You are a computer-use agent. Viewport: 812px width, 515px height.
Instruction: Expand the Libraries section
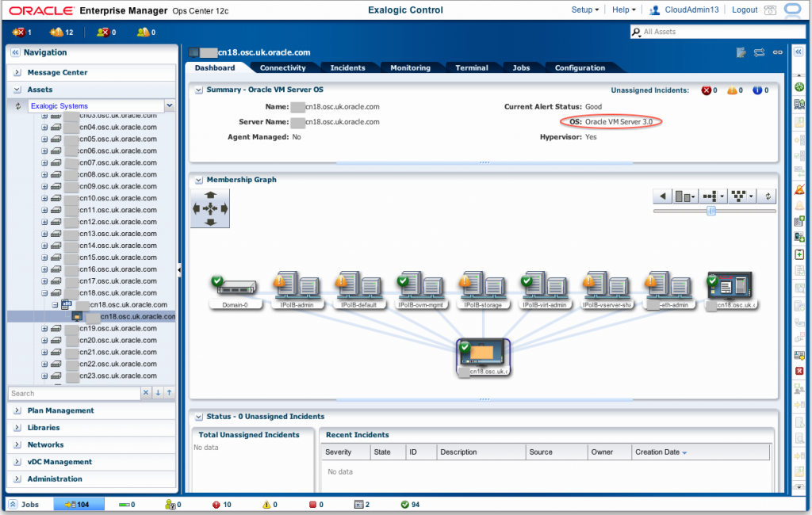click(x=17, y=428)
